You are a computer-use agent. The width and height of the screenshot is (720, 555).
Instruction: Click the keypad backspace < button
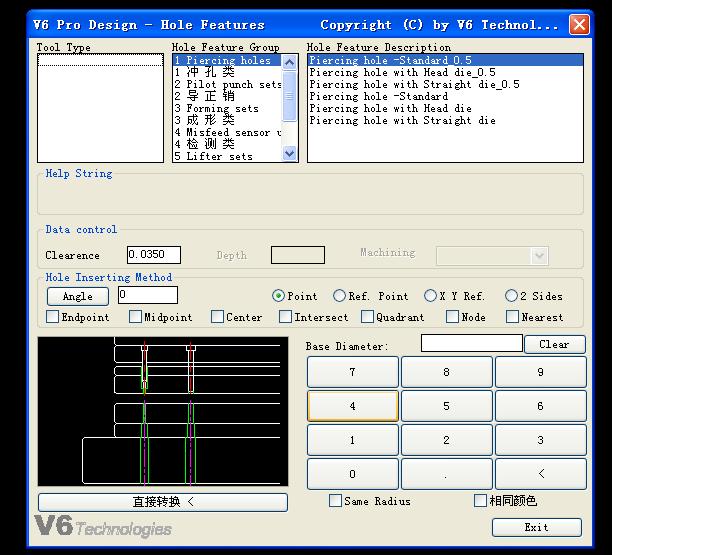(540, 474)
